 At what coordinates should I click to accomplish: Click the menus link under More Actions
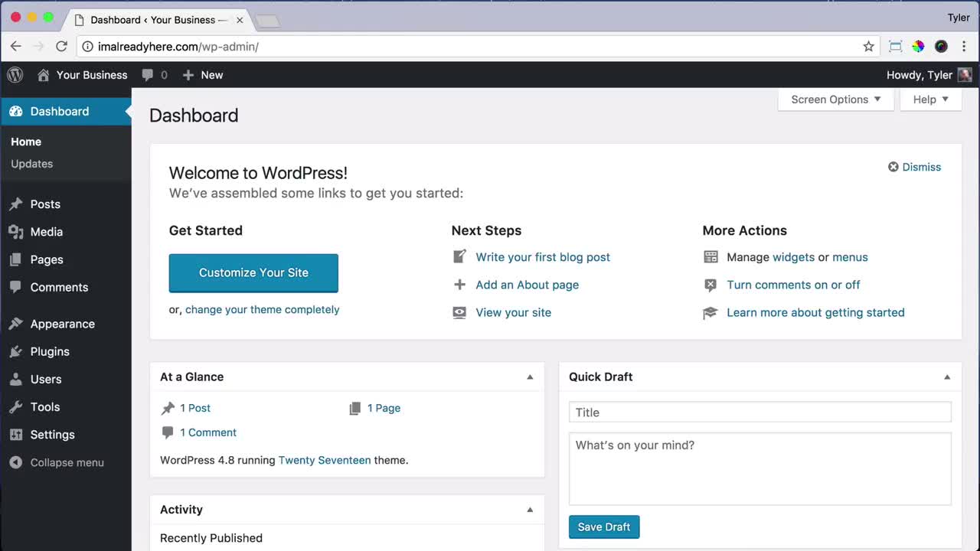tap(850, 257)
